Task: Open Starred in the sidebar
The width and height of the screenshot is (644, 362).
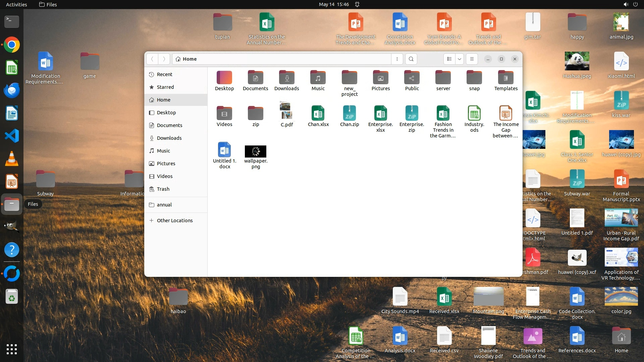Action: click(165, 87)
